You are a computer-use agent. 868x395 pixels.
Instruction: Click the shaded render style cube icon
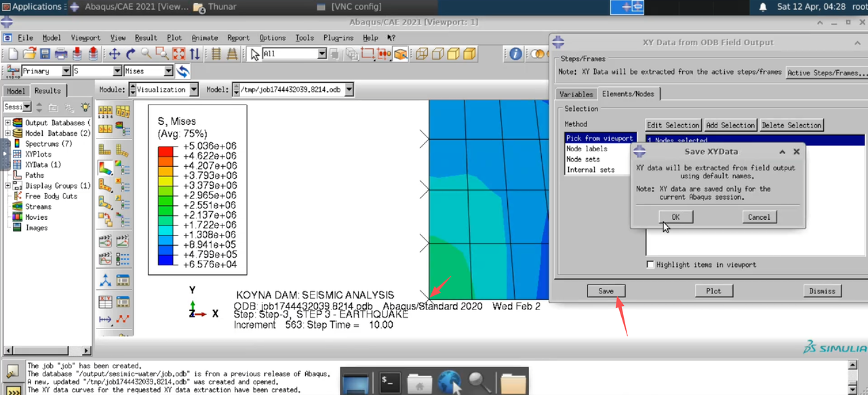pyautogui.click(x=469, y=54)
